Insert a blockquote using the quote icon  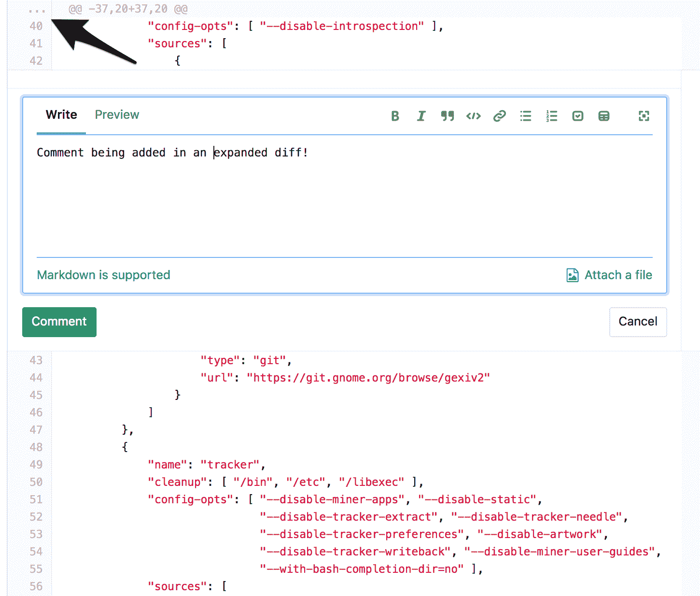click(x=447, y=116)
